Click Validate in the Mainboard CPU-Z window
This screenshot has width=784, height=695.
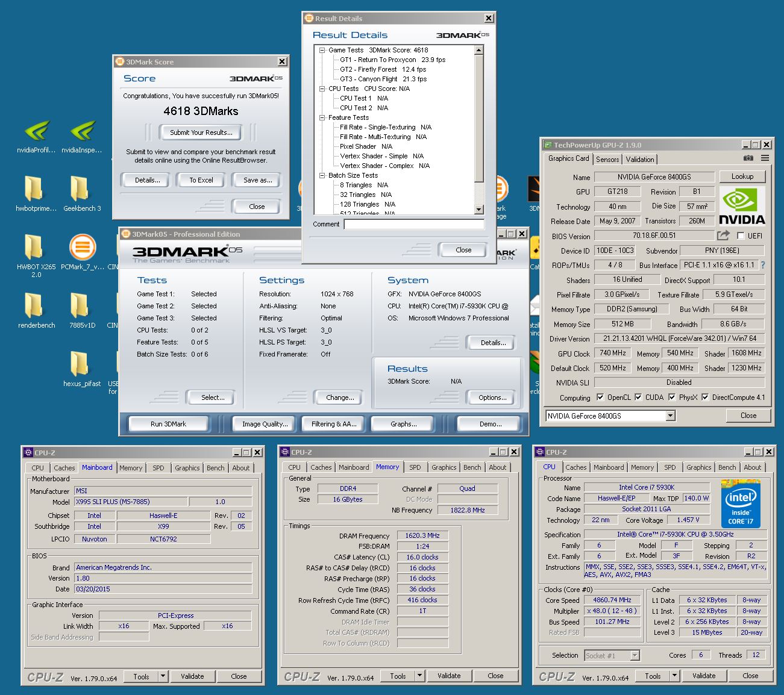tap(192, 676)
